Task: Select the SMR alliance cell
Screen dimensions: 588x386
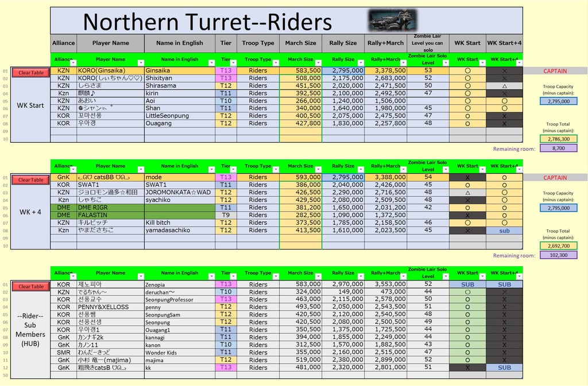Action: pyautogui.click(x=63, y=352)
